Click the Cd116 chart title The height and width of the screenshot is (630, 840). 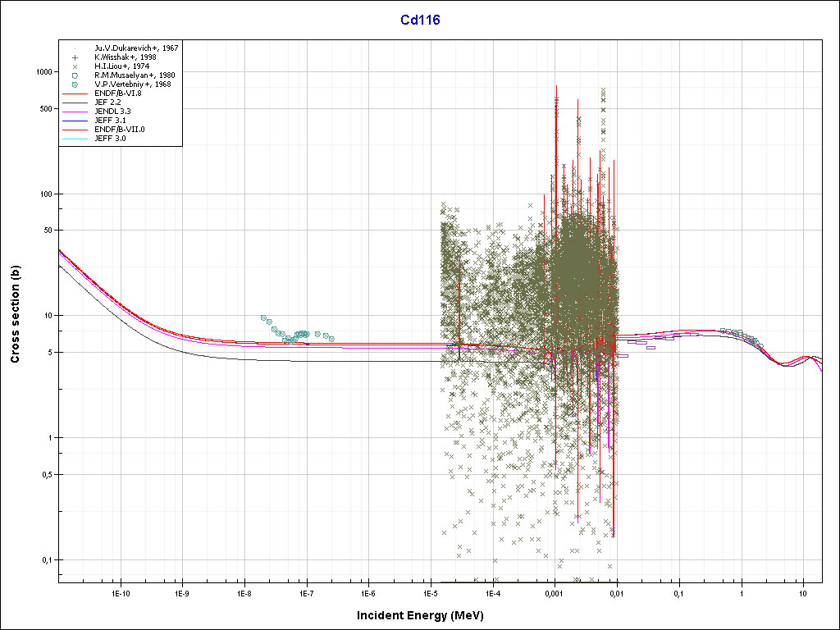[419, 21]
